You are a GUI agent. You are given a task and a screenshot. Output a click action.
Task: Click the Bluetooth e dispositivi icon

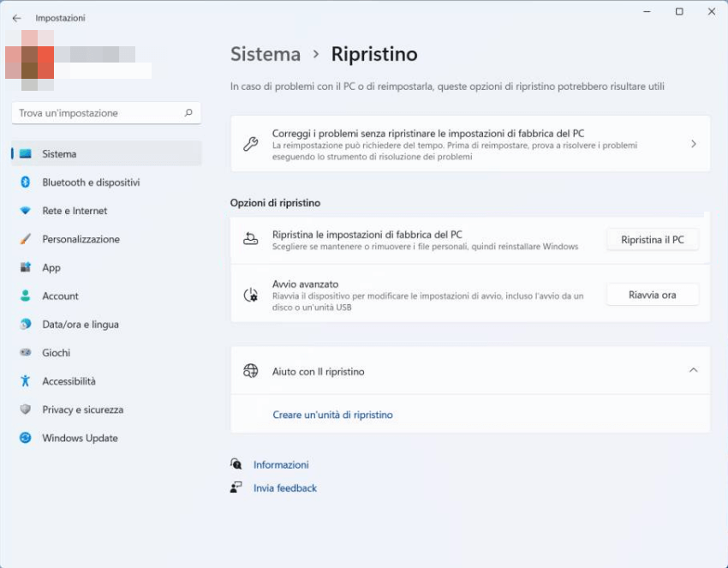26,182
